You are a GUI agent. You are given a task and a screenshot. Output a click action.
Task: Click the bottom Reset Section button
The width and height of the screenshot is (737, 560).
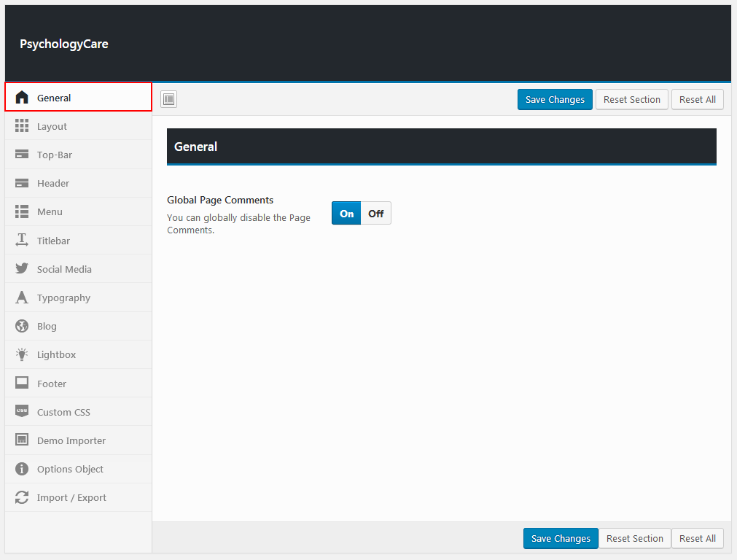point(634,539)
